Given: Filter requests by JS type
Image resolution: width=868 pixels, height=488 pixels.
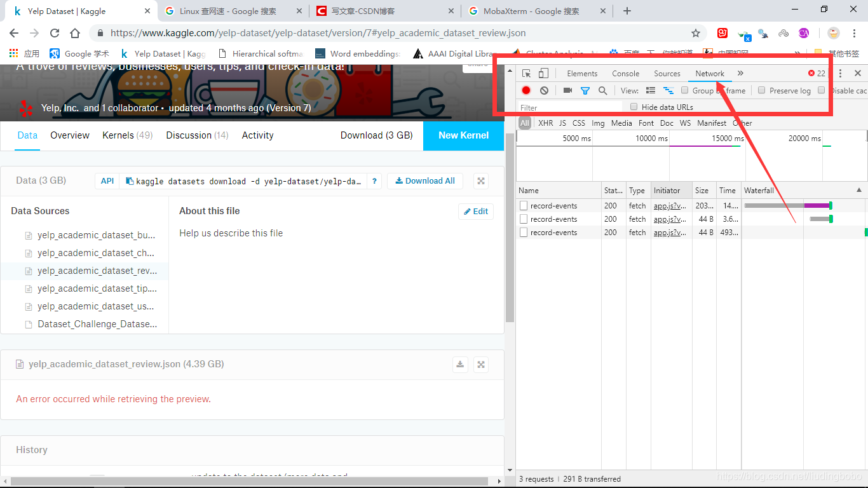Looking at the screenshot, I should tap(562, 123).
